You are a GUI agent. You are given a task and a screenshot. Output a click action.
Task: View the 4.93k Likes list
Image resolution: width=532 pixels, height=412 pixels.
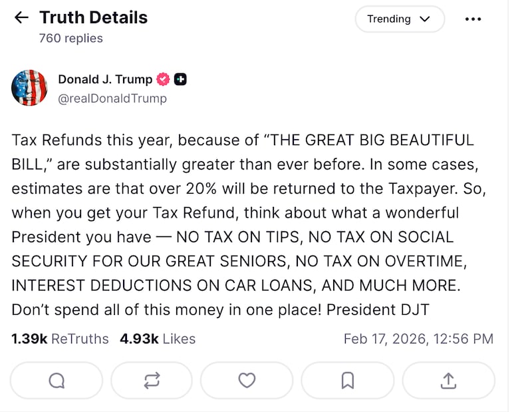[158, 339]
